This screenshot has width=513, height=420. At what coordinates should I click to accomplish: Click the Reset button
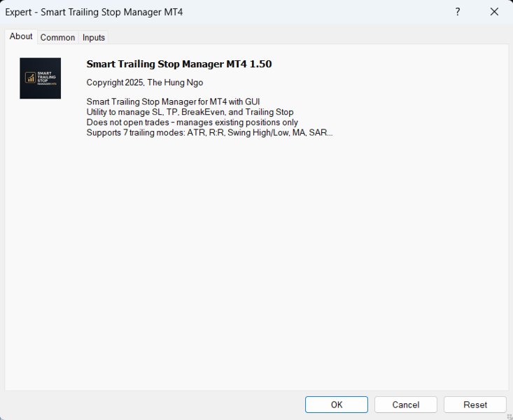[475, 405]
